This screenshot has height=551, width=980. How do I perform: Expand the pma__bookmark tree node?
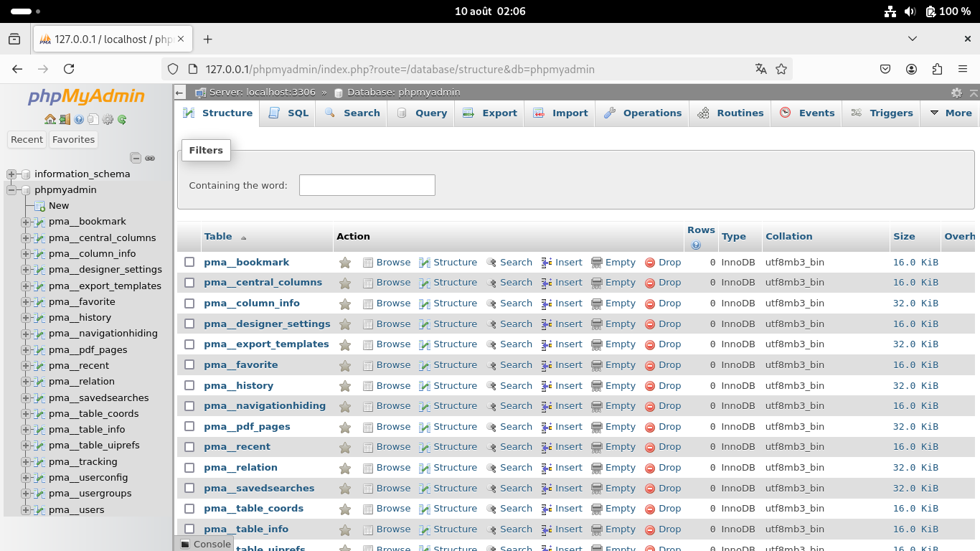point(26,222)
